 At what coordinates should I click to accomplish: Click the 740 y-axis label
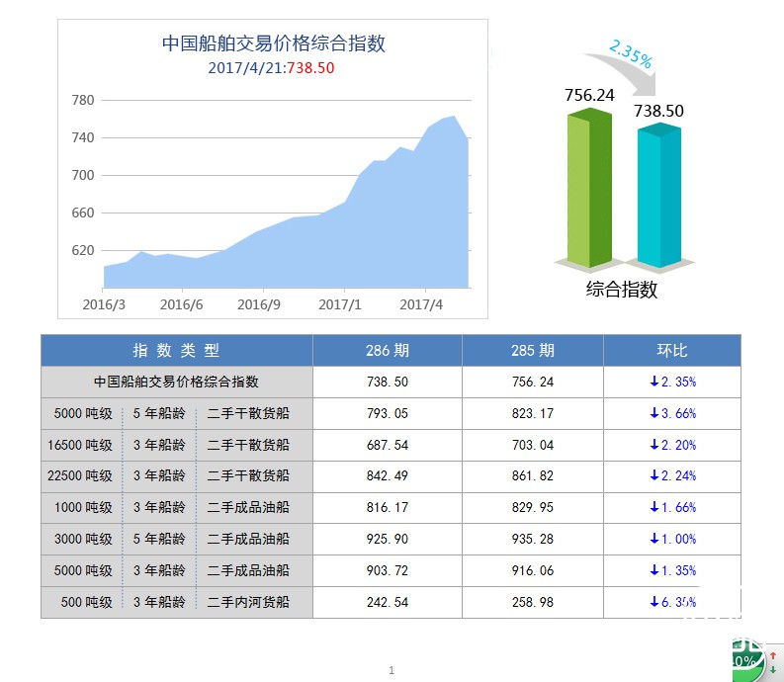coord(83,137)
